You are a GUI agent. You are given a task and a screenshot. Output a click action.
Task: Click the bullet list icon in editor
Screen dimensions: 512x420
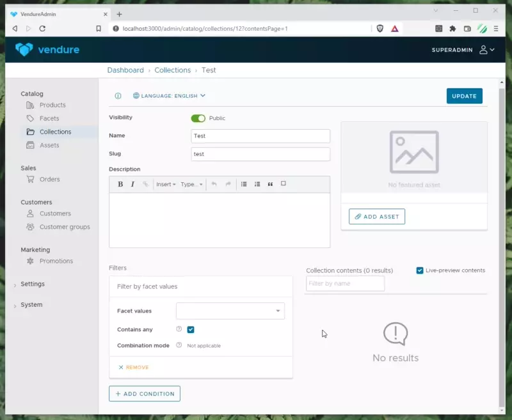pos(244,184)
